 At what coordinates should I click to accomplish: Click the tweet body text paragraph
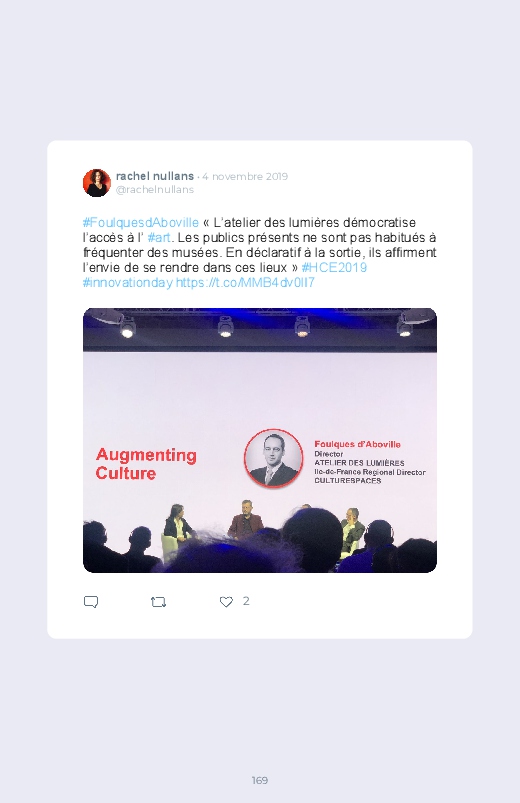(x=260, y=252)
